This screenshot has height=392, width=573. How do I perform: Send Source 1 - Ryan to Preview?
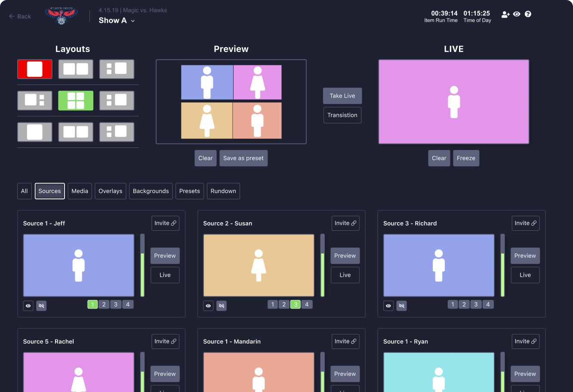point(525,374)
